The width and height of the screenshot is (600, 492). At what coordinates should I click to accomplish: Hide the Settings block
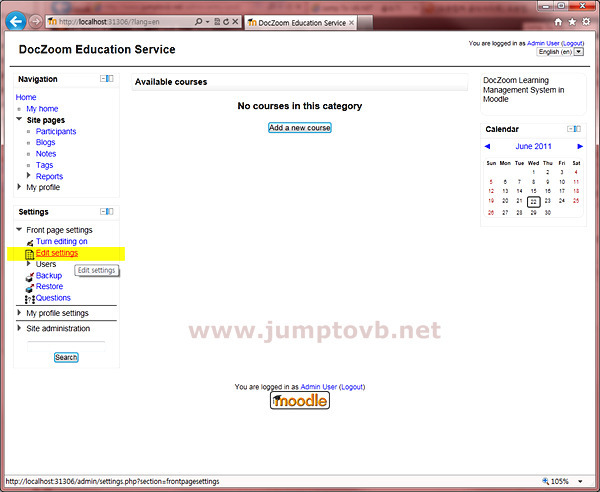click(103, 212)
